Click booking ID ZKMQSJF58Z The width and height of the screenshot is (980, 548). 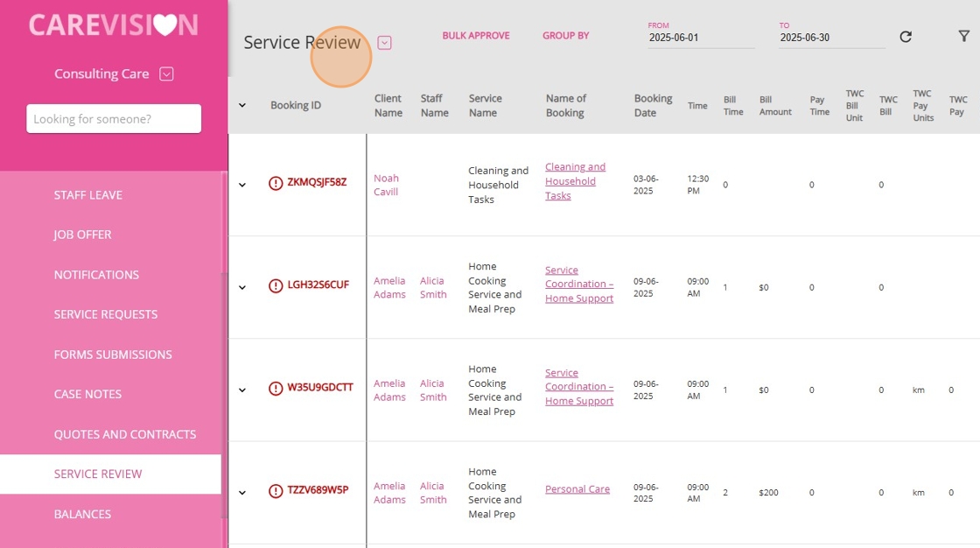point(317,182)
